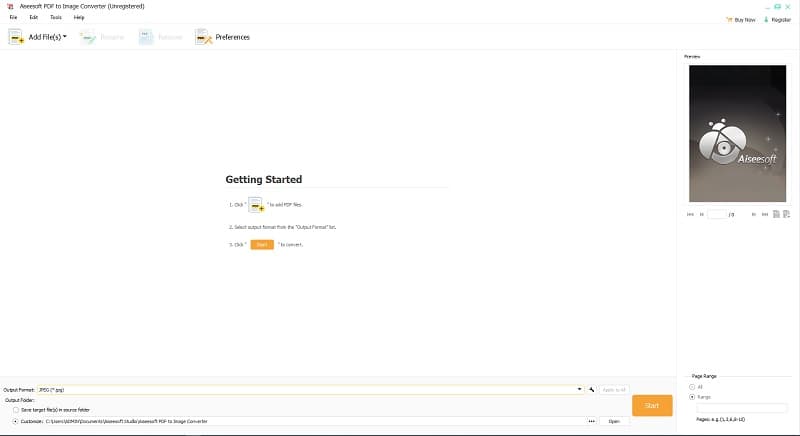Open the File menu
The image size is (800, 436).
(x=13, y=17)
